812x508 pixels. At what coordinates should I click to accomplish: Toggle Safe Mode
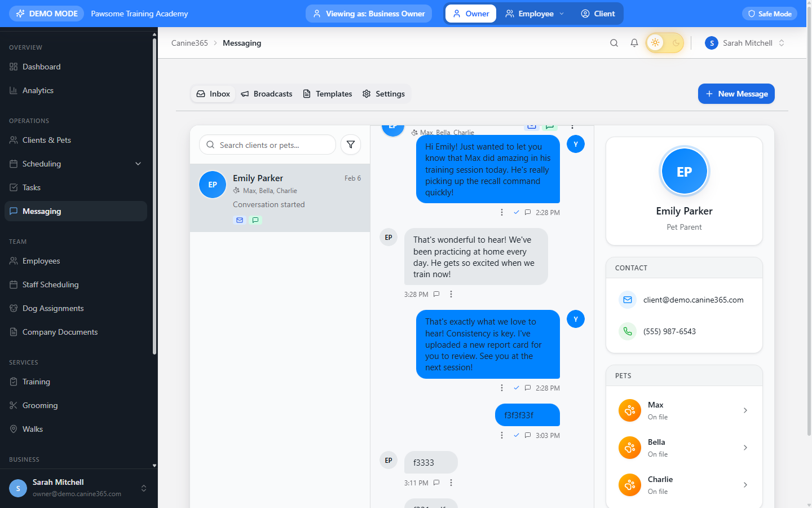770,14
